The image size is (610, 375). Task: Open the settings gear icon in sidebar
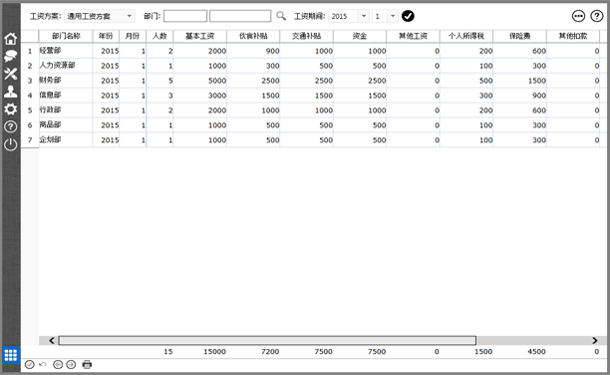point(11,109)
